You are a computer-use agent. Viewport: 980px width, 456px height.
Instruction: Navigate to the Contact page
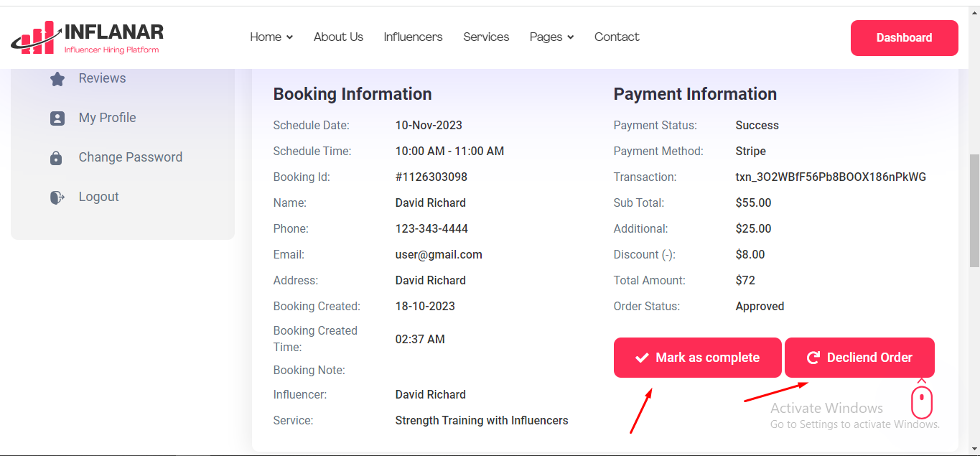pyautogui.click(x=617, y=37)
